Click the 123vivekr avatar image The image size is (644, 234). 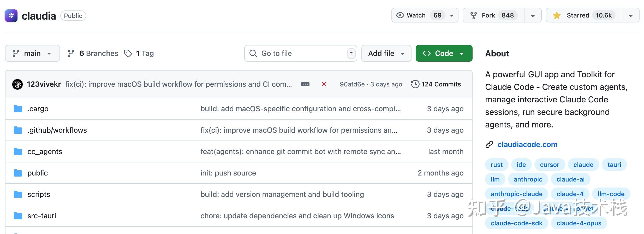17,84
